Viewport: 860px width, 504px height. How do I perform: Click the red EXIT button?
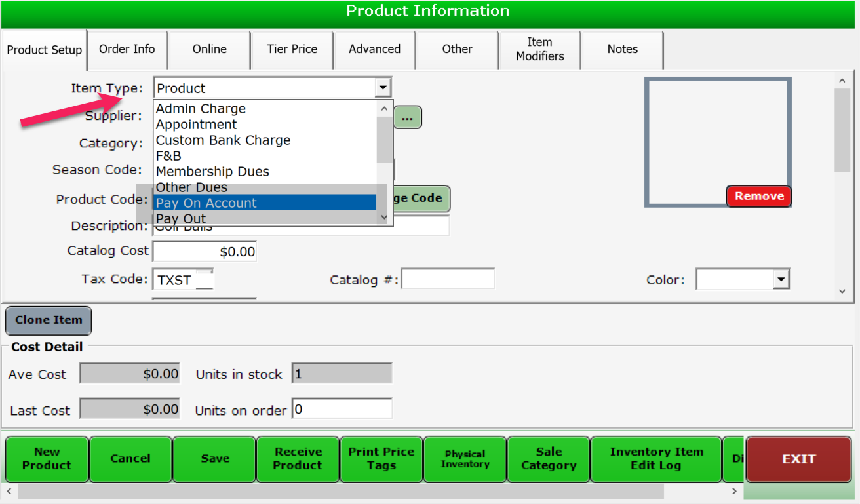(x=798, y=459)
